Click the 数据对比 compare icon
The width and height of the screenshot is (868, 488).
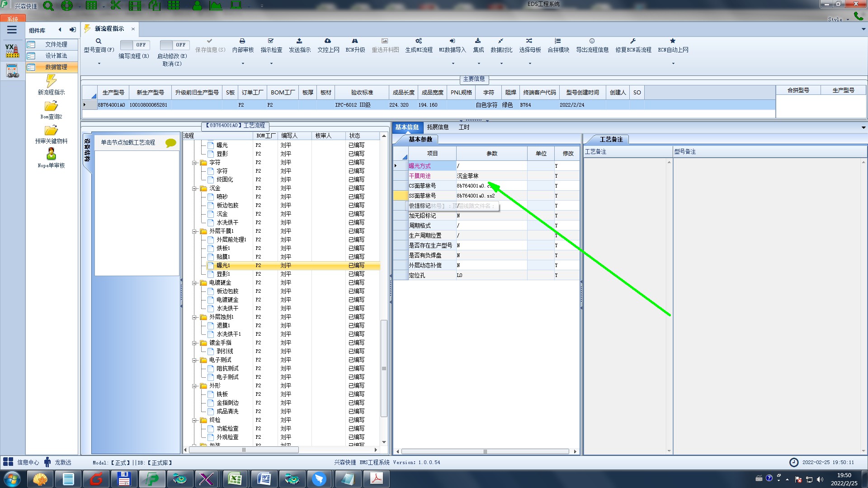click(x=501, y=41)
